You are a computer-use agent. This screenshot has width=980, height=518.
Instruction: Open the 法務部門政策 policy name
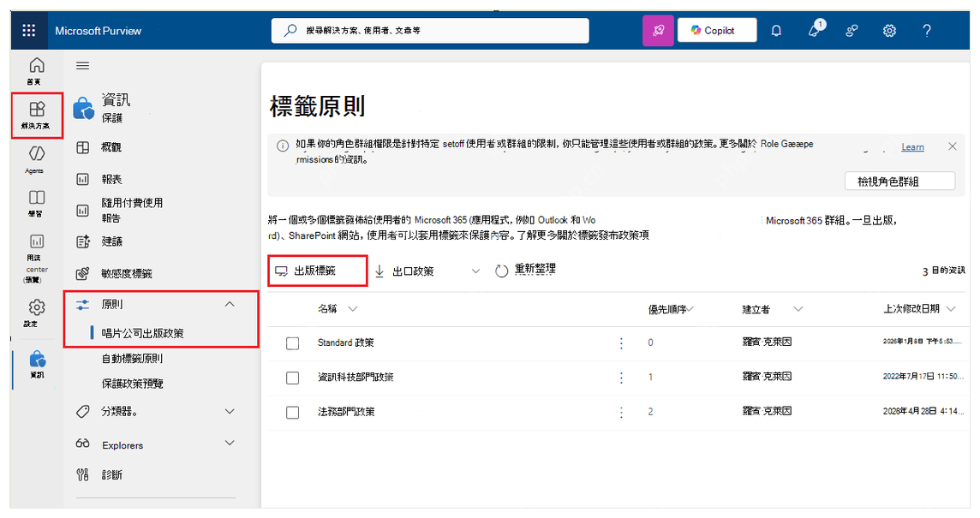tap(346, 412)
